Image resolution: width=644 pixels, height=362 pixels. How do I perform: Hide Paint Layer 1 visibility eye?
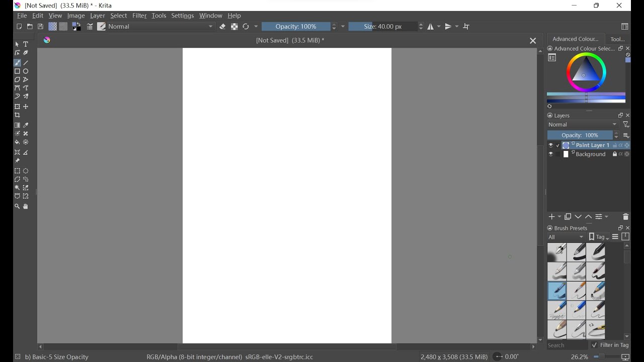[x=551, y=145]
